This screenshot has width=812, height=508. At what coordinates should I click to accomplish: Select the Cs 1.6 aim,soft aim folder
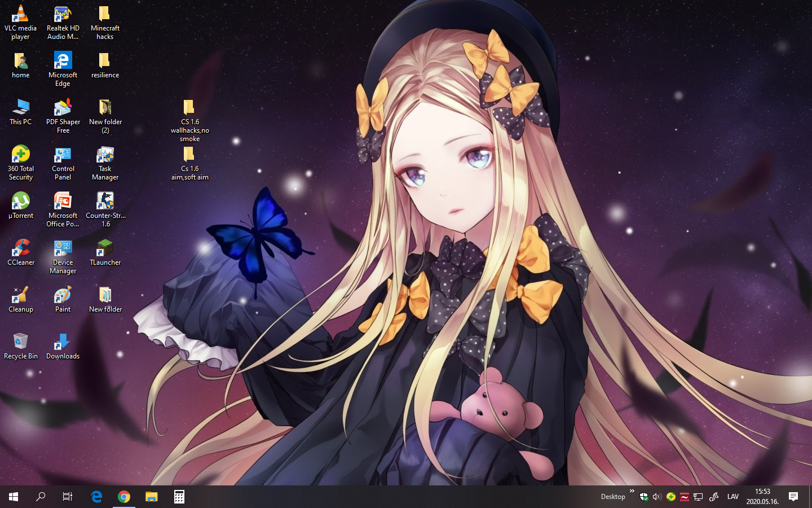coord(189,163)
